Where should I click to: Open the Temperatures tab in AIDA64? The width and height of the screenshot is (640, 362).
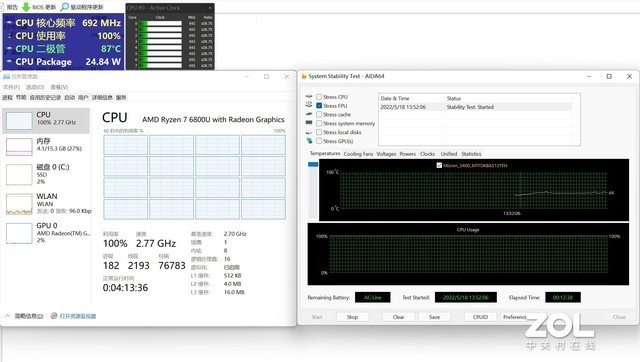click(x=325, y=153)
